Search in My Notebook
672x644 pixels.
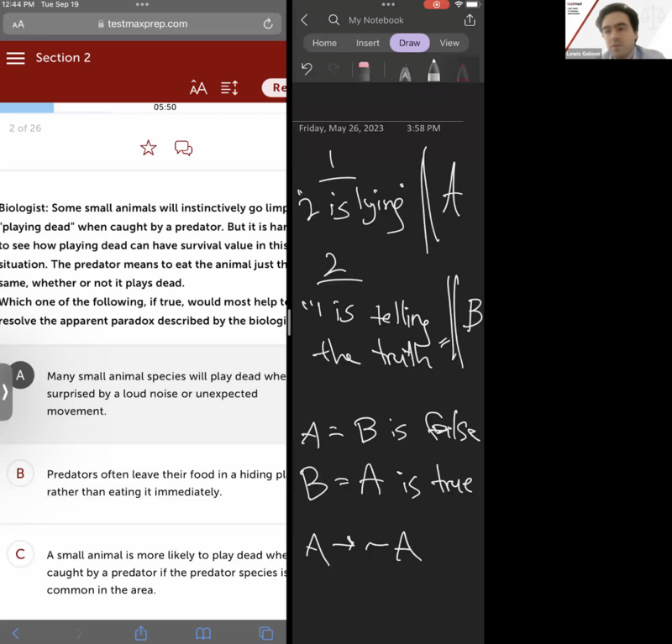pos(334,20)
